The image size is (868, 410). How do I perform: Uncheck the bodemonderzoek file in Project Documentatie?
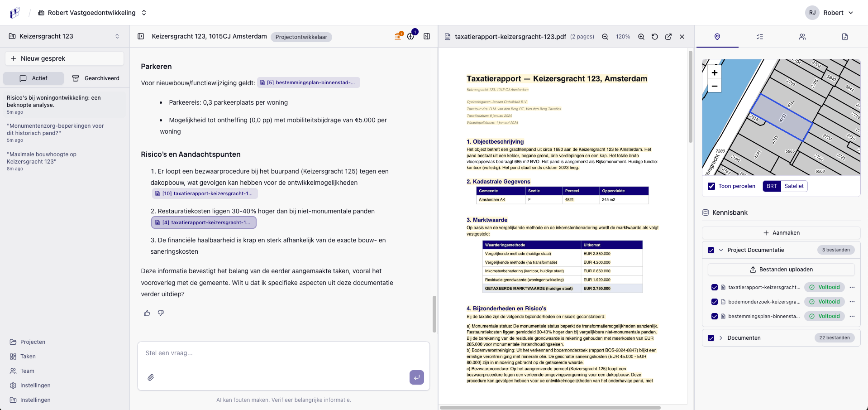click(x=715, y=302)
